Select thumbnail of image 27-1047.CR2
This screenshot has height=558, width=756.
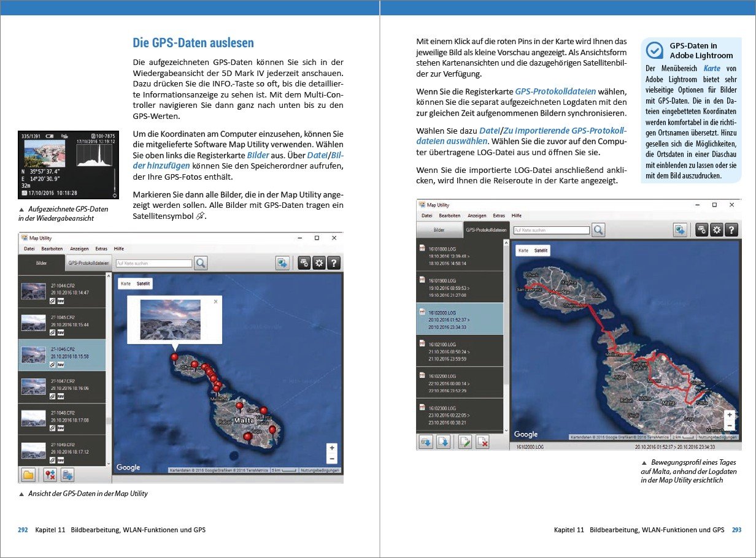[x=34, y=386]
